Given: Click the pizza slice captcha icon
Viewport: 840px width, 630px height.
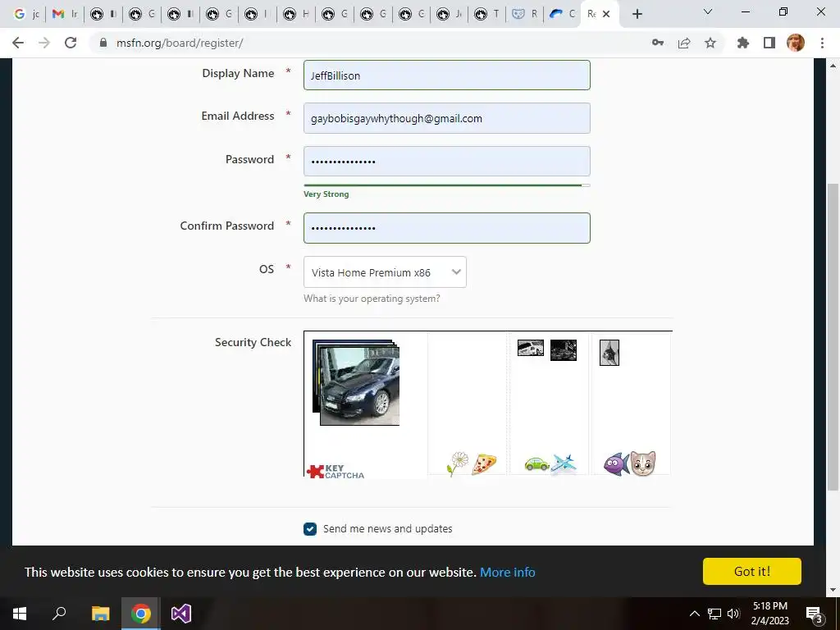Looking at the screenshot, I should pos(484,464).
